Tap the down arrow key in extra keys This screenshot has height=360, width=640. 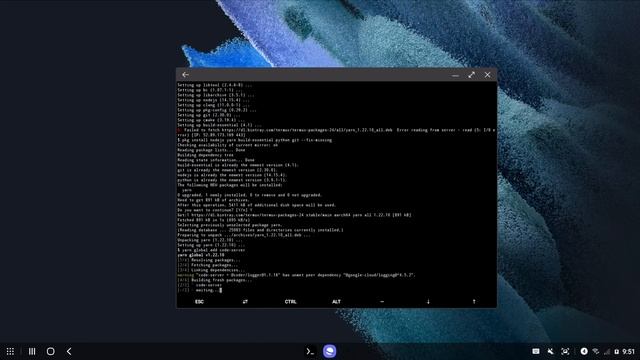tap(428, 302)
